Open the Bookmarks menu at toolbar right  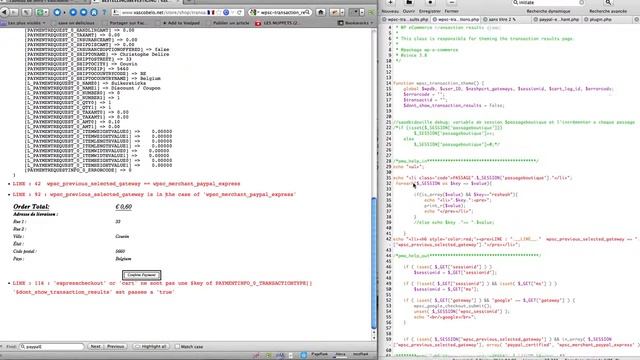[x=356, y=23]
